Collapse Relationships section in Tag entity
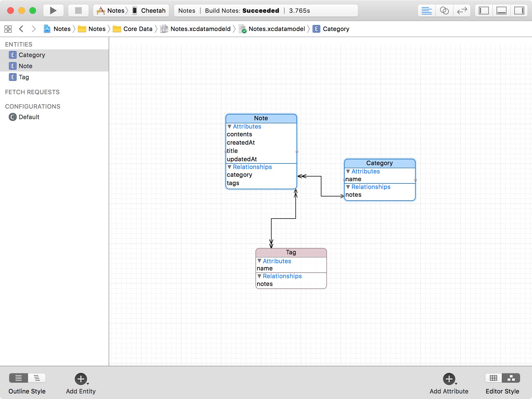 pyautogui.click(x=259, y=276)
